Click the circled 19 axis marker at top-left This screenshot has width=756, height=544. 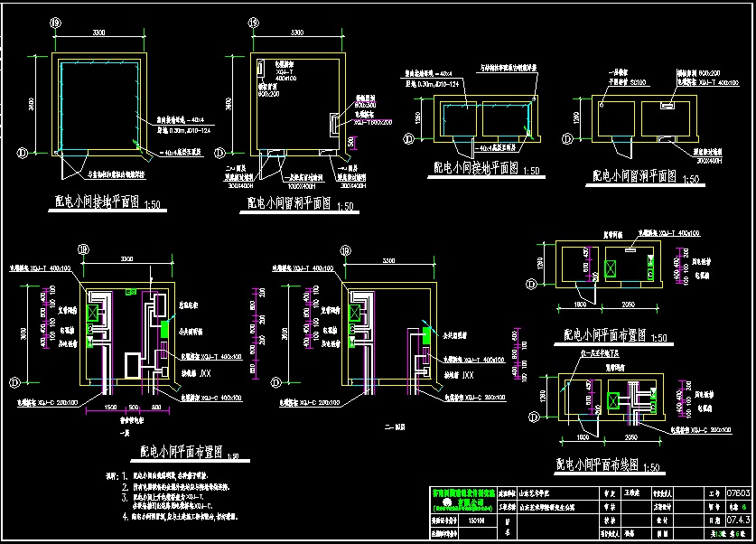[56, 23]
